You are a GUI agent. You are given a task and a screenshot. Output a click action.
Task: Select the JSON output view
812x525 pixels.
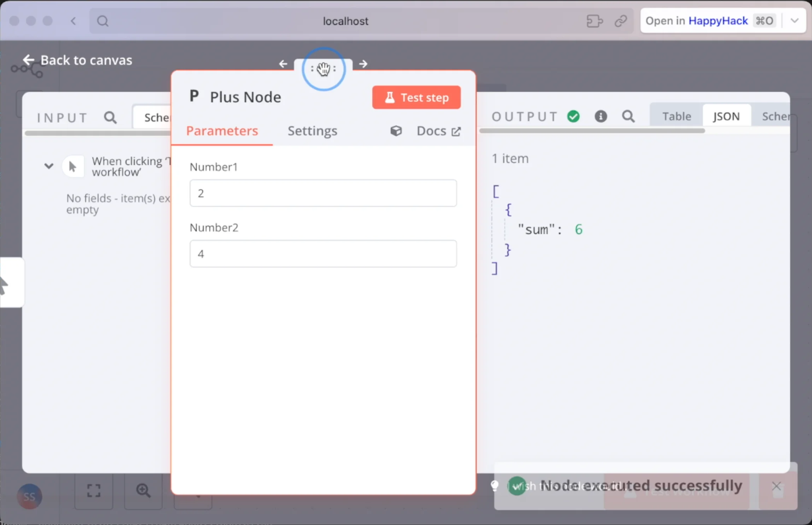coord(726,116)
